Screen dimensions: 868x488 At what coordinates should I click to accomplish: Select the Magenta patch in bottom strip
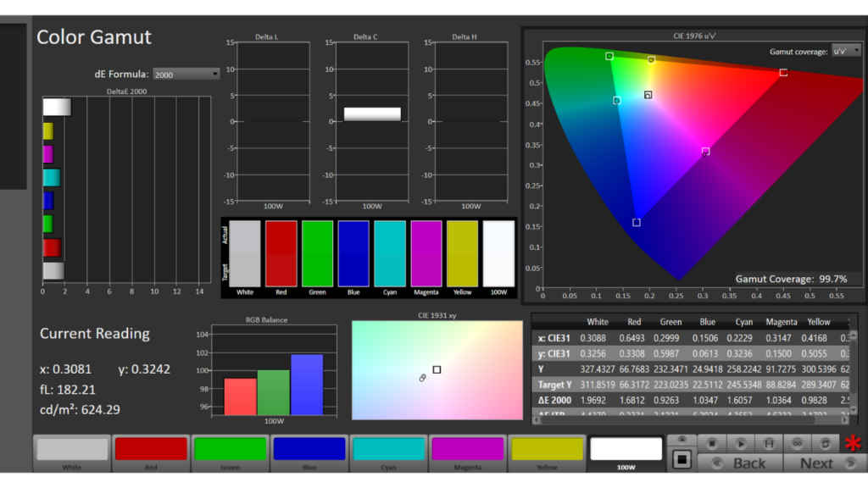(468, 452)
